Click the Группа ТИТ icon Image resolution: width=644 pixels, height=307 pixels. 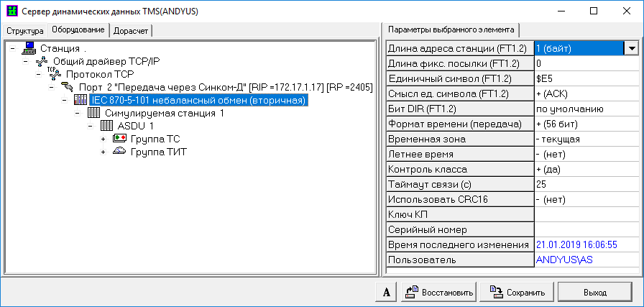pyautogui.click(x=119, y=152)
